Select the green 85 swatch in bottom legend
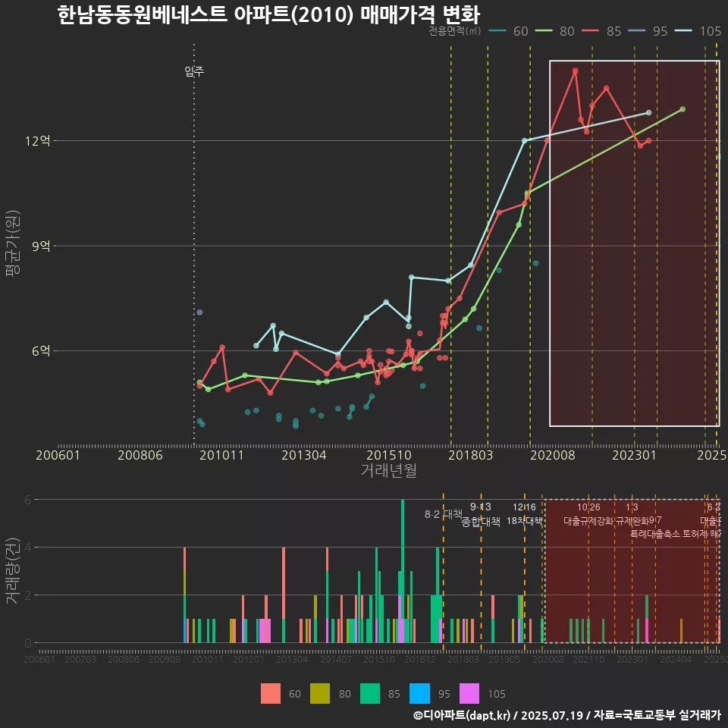 [370, 694]
